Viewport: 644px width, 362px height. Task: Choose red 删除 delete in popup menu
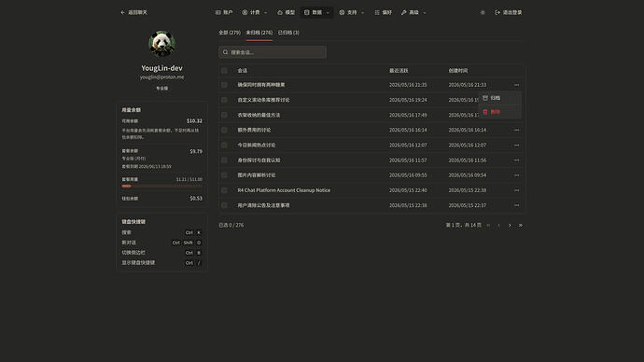tap(500, 112)
